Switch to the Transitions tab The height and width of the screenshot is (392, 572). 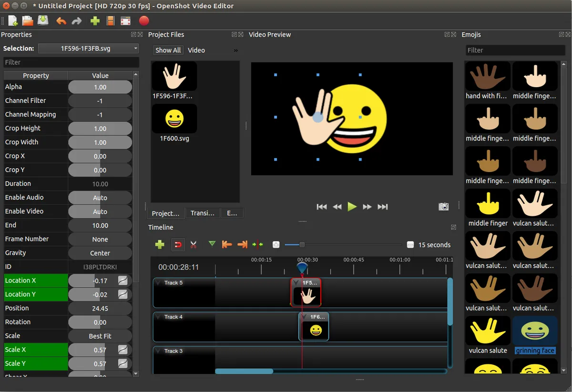click(203, 213)
